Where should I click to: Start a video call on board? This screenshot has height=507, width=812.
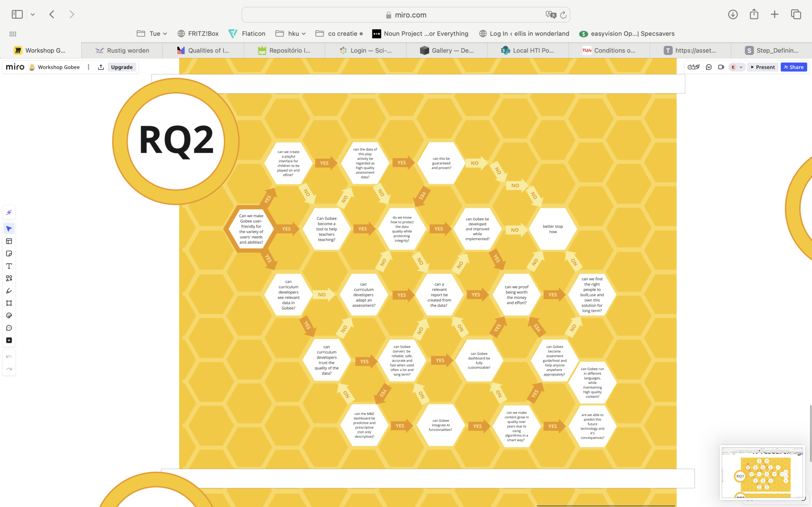click(721, 67)
